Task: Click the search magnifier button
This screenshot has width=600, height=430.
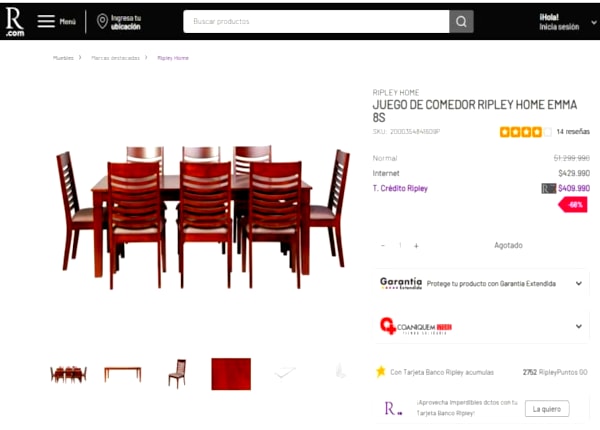Action: point(461,21)
